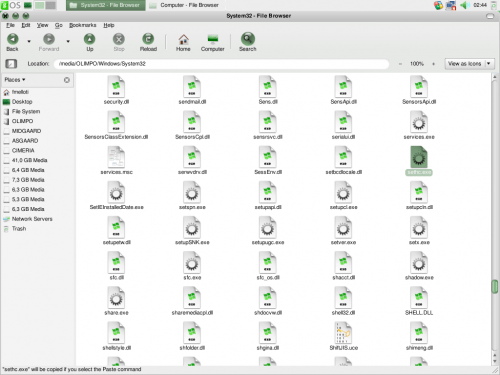Reload the System32 folder
The width and height of the screenshot is (500, 375).
tap(148, 39)
